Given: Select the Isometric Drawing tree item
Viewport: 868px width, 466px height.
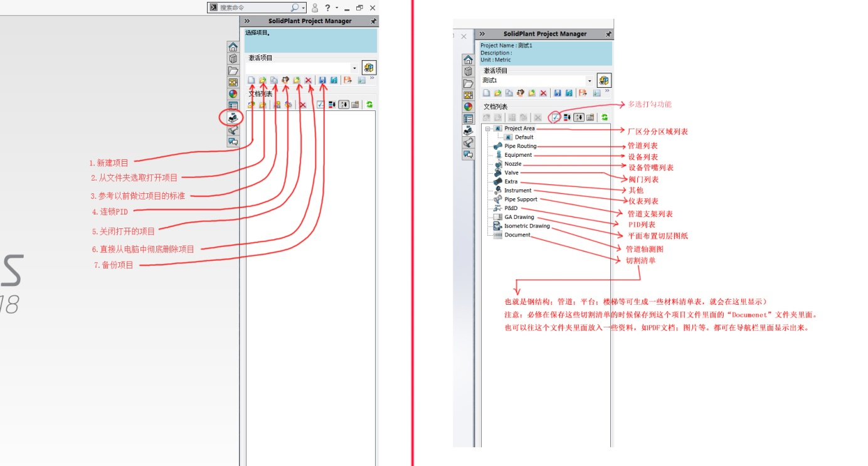Looking at the screenshot, I should [x=527, y=226].
